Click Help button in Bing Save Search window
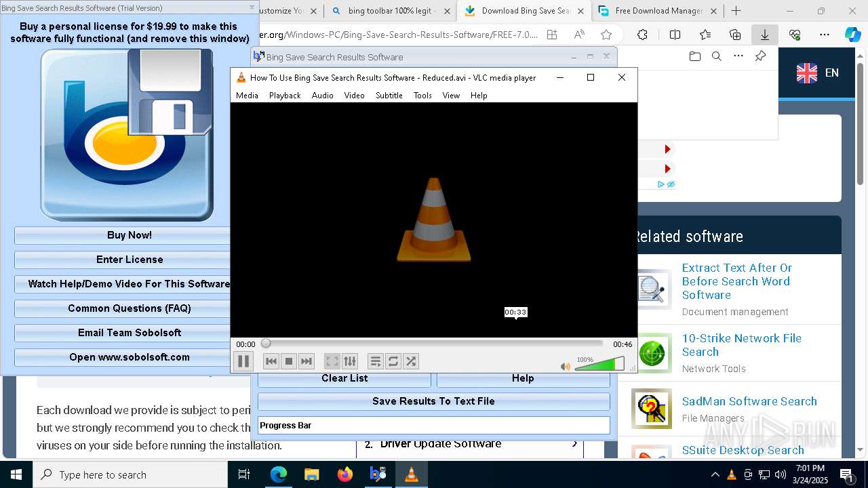The width and height of the screenshot is (868, 488). click(x=523, y=379)
